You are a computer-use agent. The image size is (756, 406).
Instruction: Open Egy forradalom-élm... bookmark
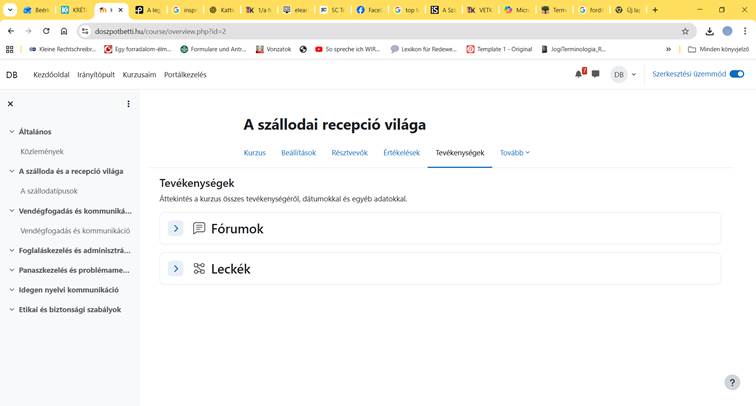138,49
